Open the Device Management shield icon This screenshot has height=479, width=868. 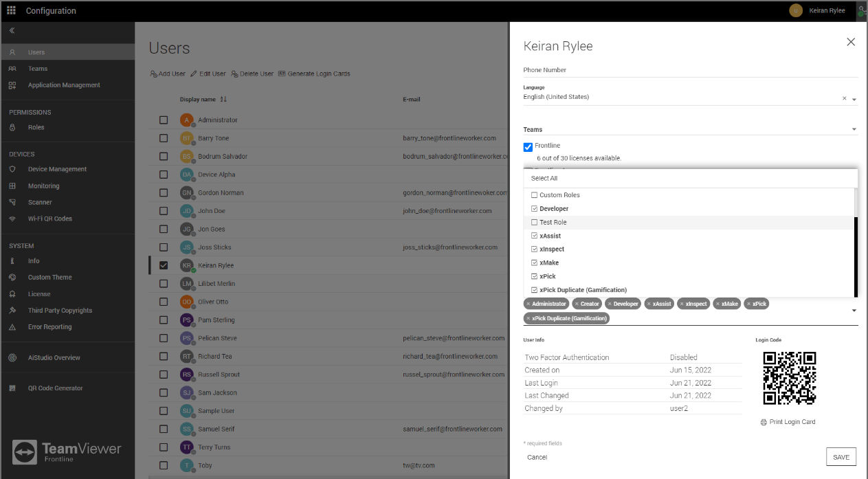12,169
